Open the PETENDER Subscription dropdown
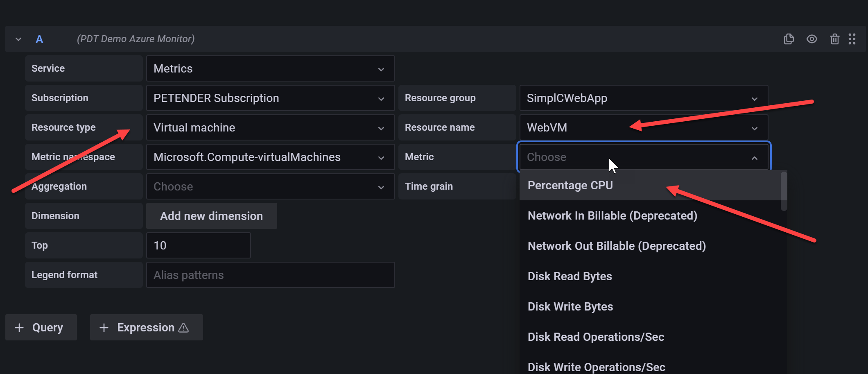The image size is (868, 374). coord(270,98)
